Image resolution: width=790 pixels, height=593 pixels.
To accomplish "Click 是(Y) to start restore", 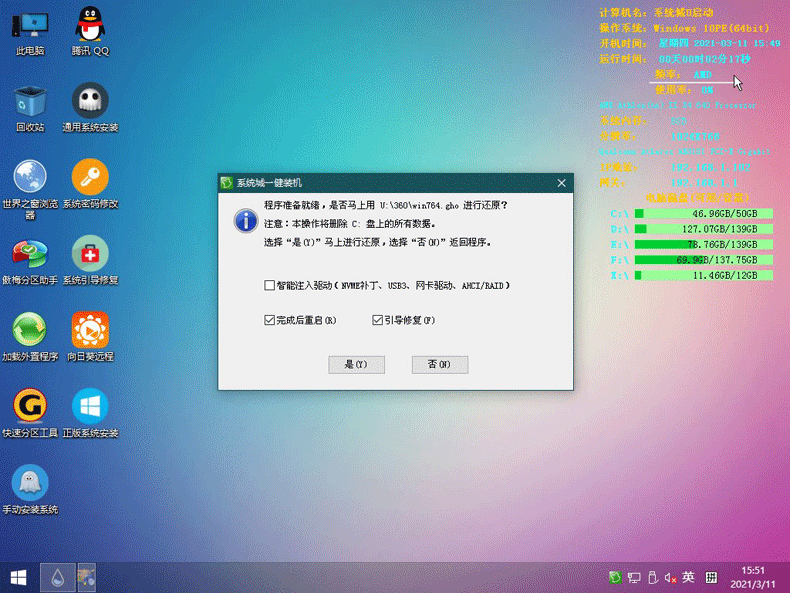I will [357, 365].
